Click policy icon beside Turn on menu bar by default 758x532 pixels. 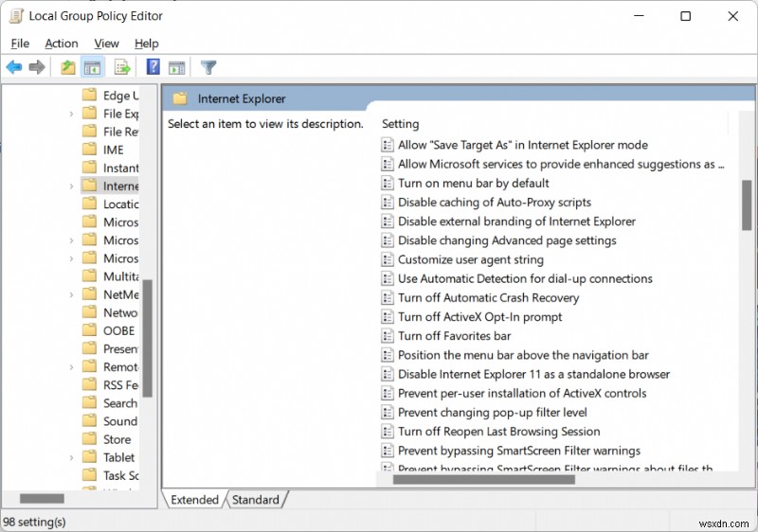(388, 183)
